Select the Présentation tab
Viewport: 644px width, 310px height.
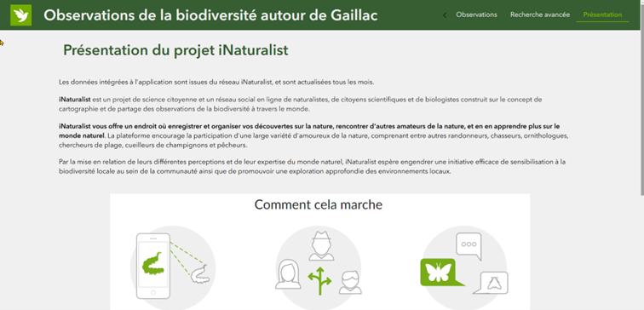pos(602,14)
